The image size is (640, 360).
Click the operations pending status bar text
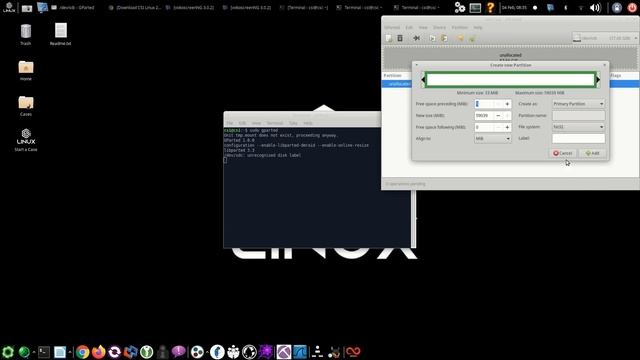click(x=405, y=184)
